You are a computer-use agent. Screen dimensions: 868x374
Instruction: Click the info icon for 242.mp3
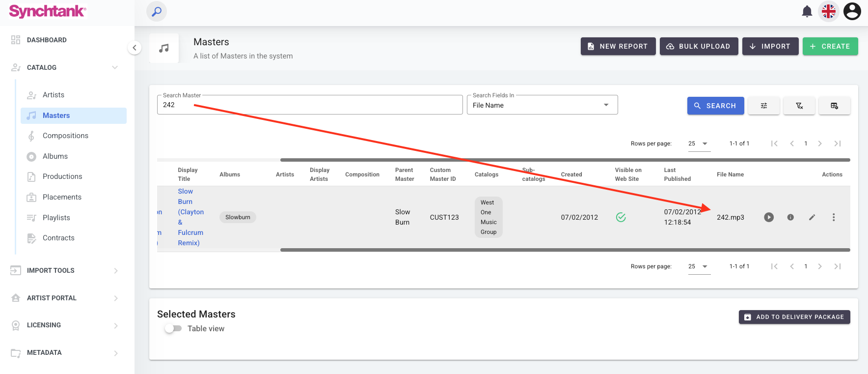(790, 217)
